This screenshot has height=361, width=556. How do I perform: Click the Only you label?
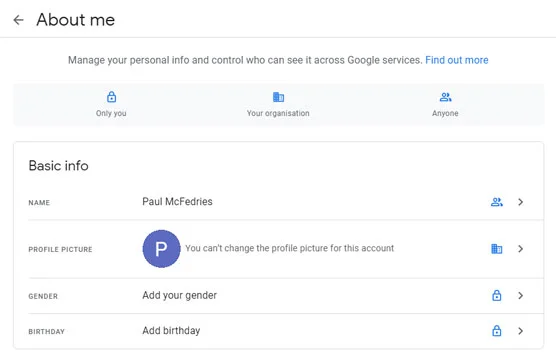click(111, 113)
